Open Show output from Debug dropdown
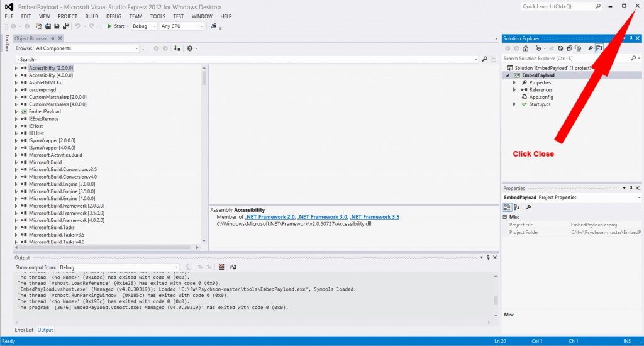The width and height of the screenshot is (644, 346). tap(119, 267)
